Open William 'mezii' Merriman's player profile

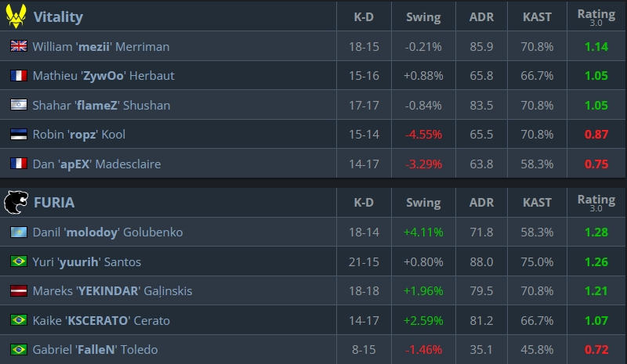[100, 47]
